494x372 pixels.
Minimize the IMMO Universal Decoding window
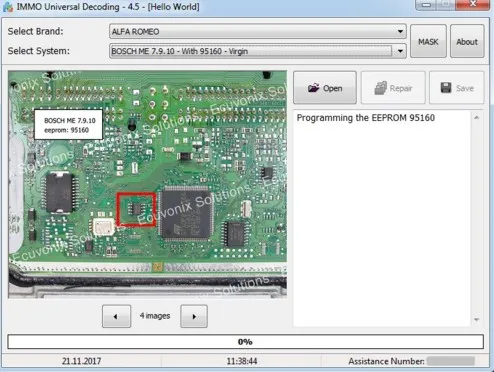426,5
